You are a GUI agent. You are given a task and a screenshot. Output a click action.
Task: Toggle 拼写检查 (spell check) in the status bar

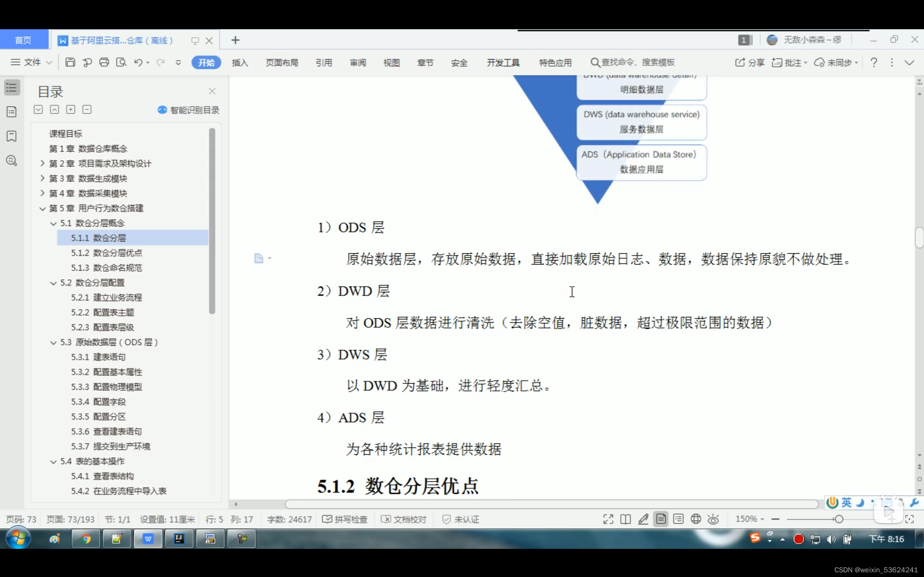(345, 519)
